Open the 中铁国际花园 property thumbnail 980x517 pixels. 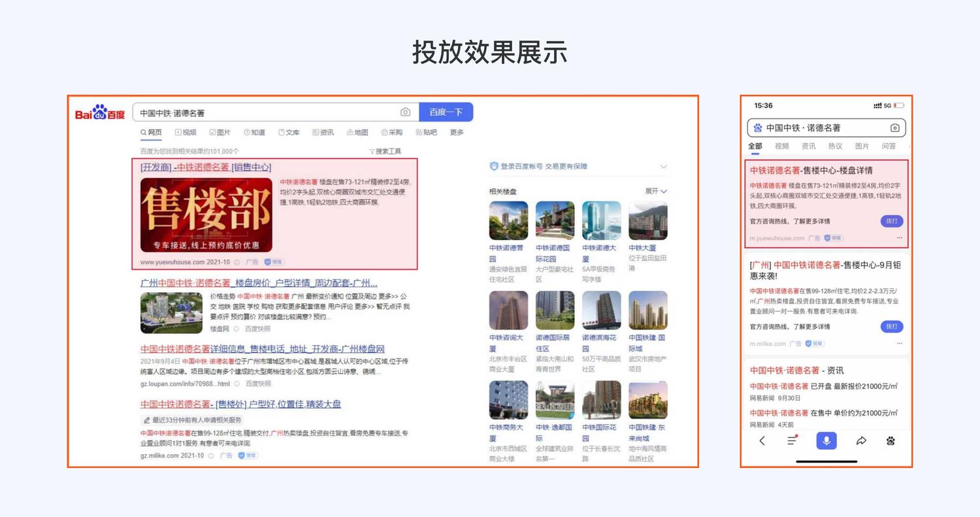(602, 400)
